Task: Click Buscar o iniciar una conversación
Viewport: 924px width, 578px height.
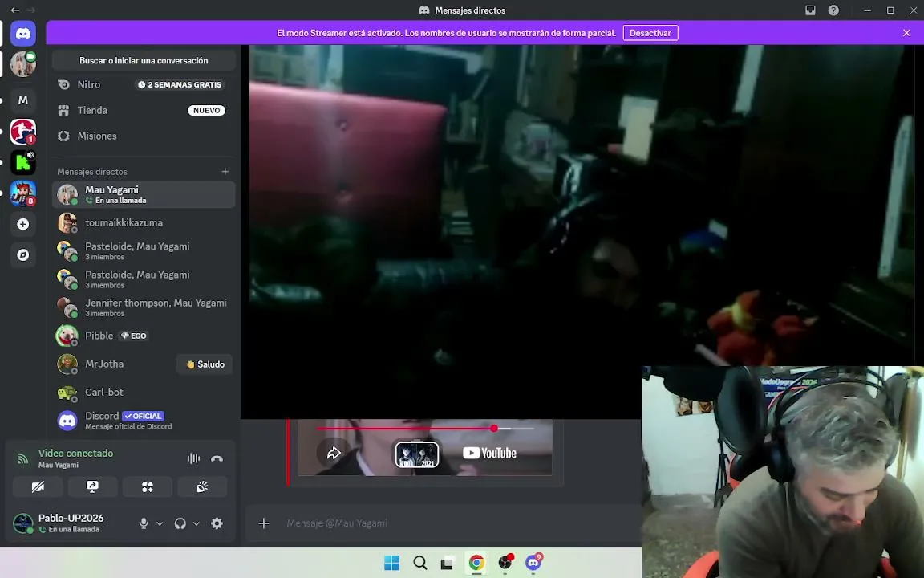Action: (x=144, y=60)
